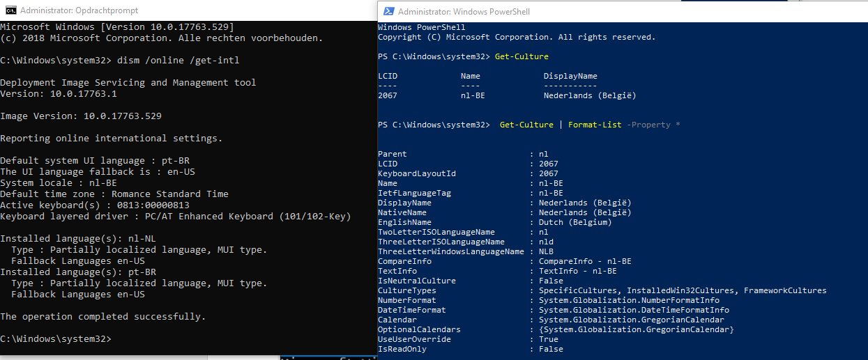The image size is (868, 360).
Task: Click the 'System locale : nl-BE' line
Action: coord(59,183)
